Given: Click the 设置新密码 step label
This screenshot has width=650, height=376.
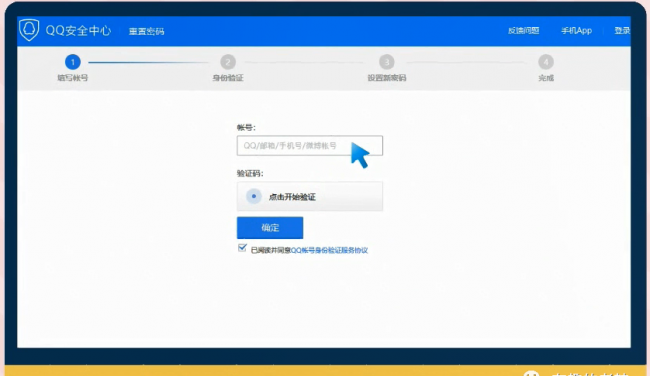Looking at the screenshot, I should pyautogui.click(x=387, y=78).
